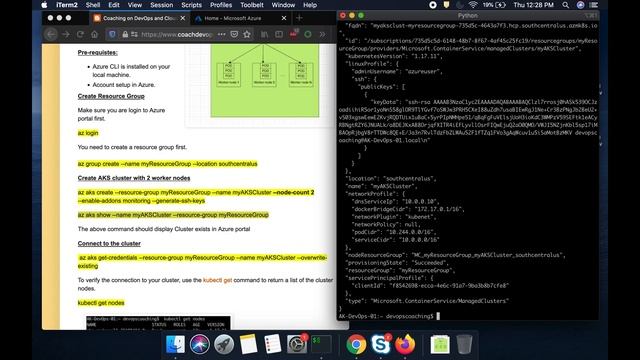Go back in Firefox
This screenshot has height=360, width=640.
[x=51, y=34]
